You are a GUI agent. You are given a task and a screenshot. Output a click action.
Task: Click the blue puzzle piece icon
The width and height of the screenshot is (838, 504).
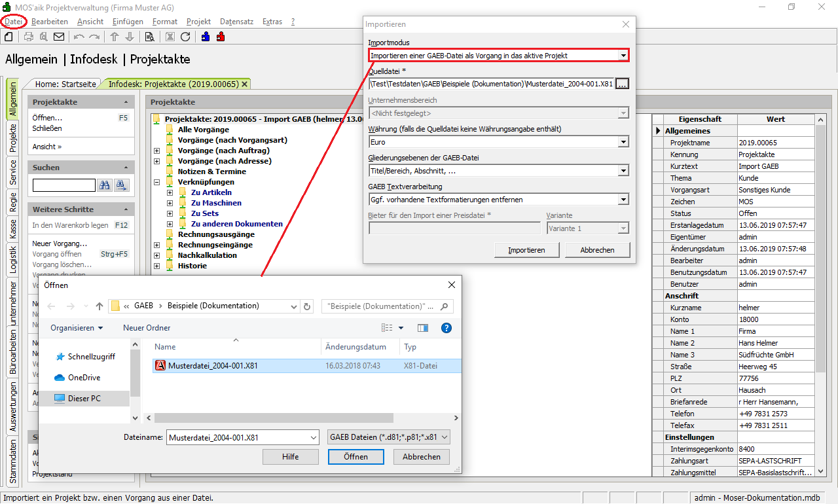coord(206,37)
